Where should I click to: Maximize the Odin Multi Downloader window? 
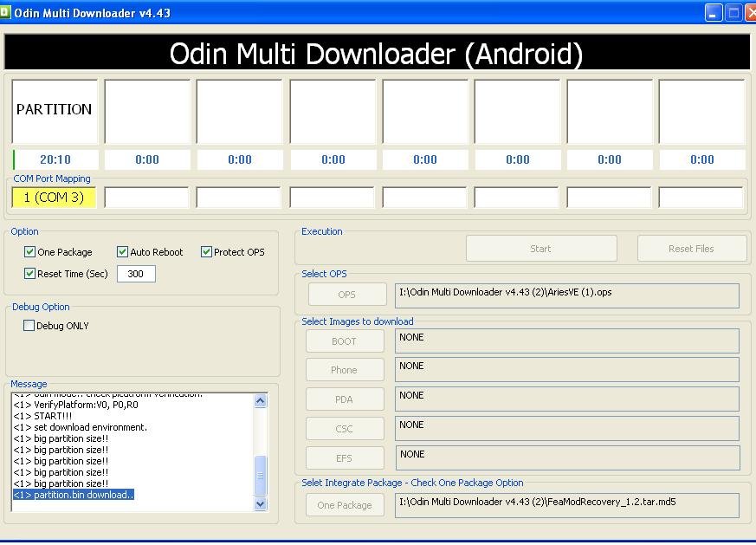click(733, 12)
